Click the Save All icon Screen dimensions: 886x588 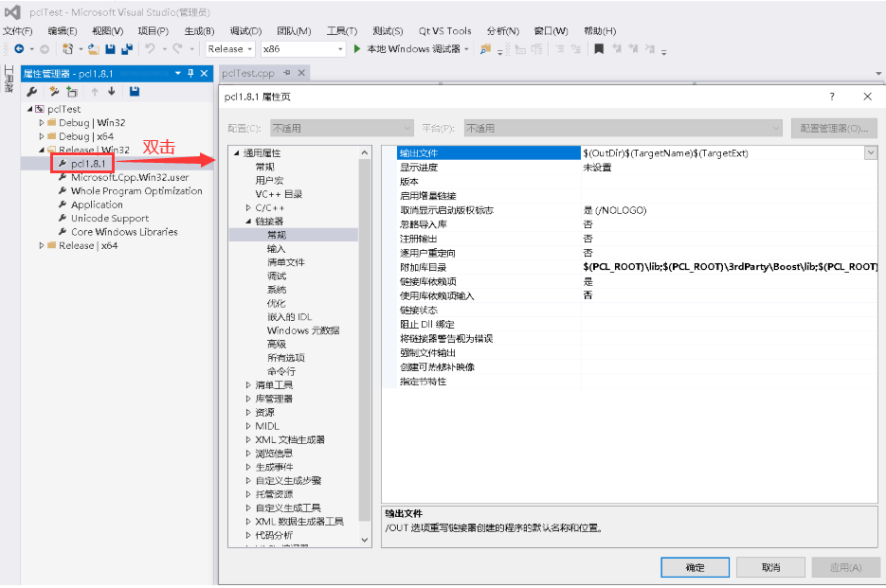(127, 49)
